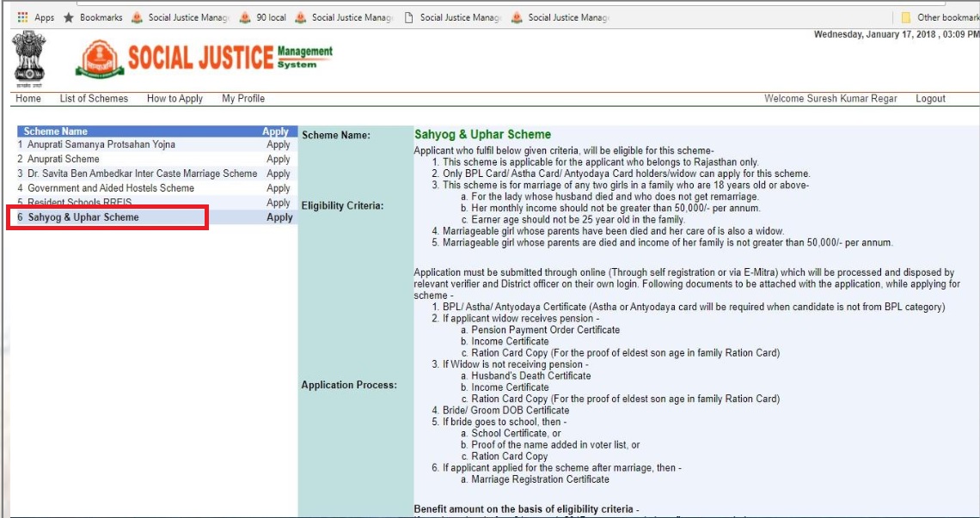Click Welcome Suresh Kumar Regar text

coord(830,99)
